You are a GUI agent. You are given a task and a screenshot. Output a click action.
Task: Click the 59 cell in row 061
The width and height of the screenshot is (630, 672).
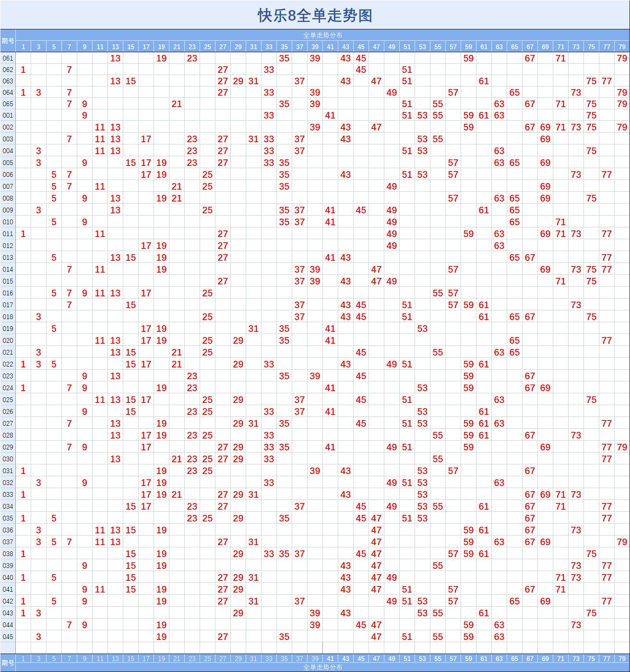pyautogui.click(x=469, y=58)
